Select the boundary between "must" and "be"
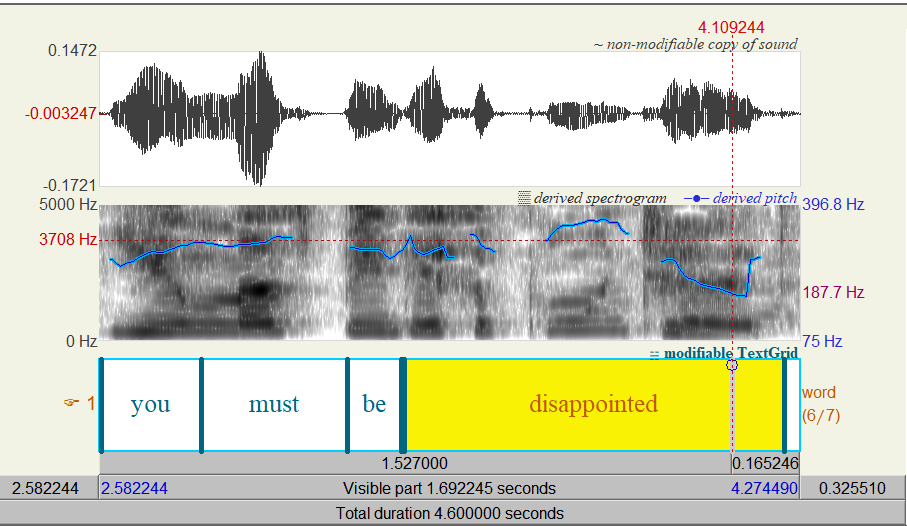This screenshot has height=526, width=907. coord(347,404)
